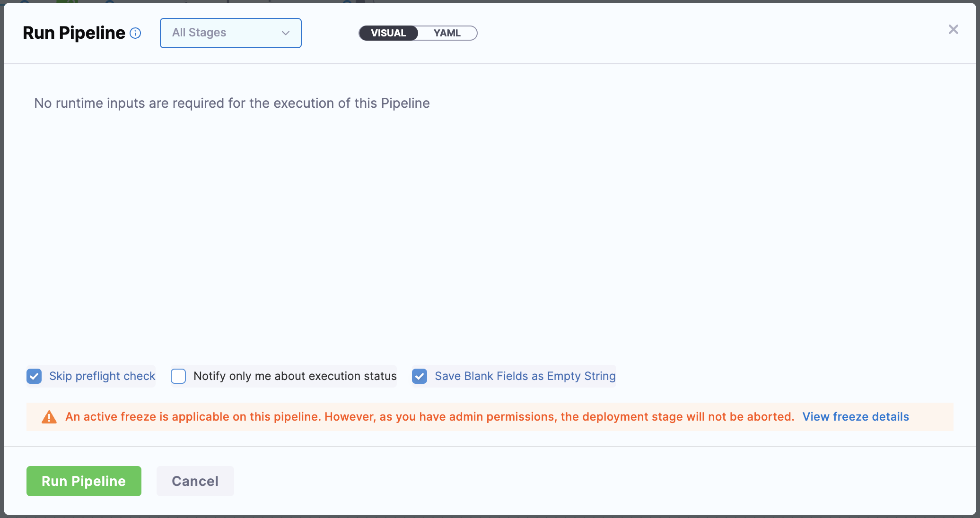980x518 pixels.
Task: Click the orange freeze warning triangle icon
Action: [49, 417]
